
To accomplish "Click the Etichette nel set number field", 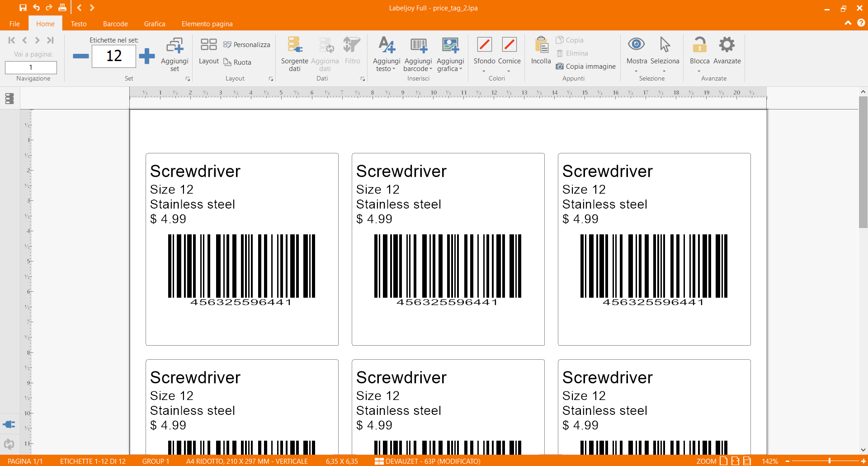I will pyautogui.click(x=113, y=56).
